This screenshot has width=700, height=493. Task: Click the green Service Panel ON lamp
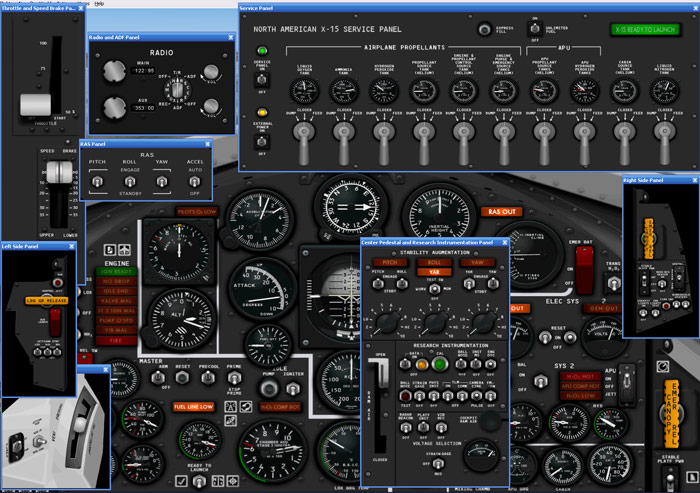point(262,50)
